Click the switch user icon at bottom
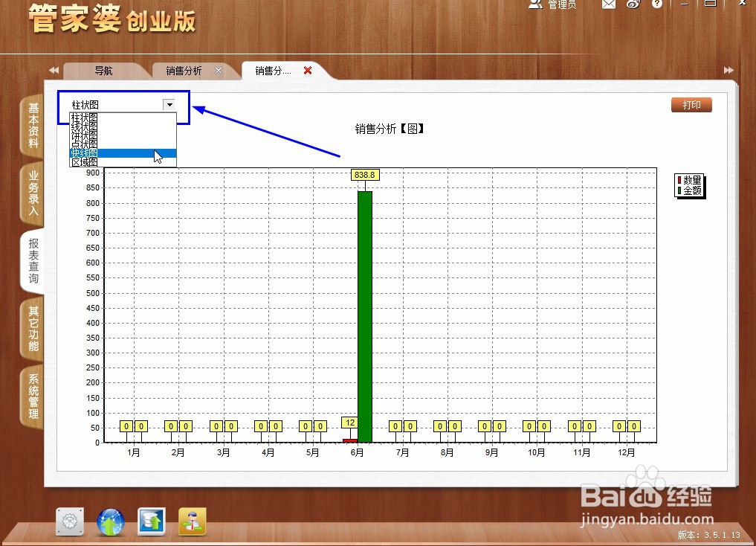The image size is (756, 546). pyautogui.click(x=193, y=521)
